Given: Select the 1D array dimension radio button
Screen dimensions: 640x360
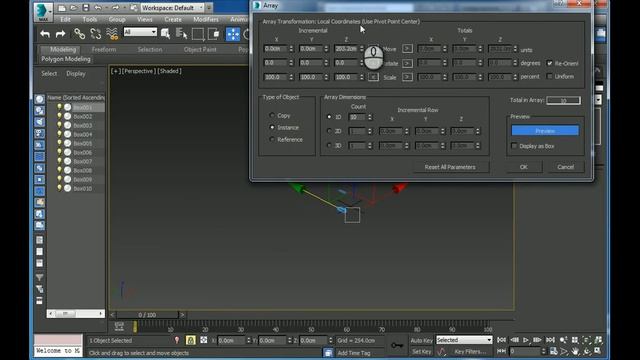Looking at the screenshot, I should coord(329,117).
